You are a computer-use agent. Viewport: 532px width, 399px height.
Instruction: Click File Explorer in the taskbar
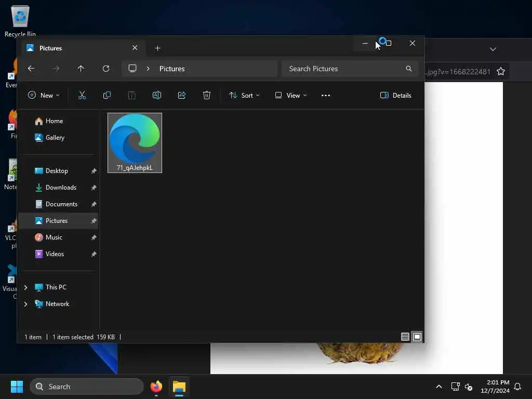point(179,387)
